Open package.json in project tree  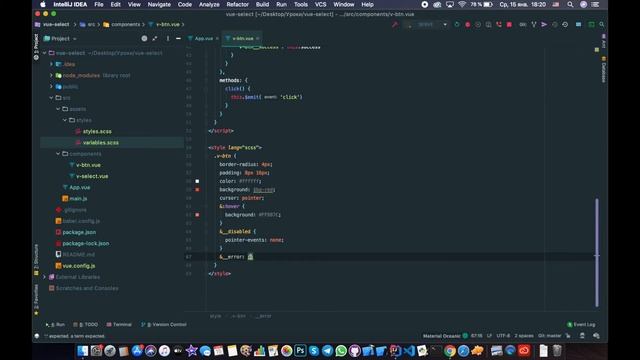point(79,232)
